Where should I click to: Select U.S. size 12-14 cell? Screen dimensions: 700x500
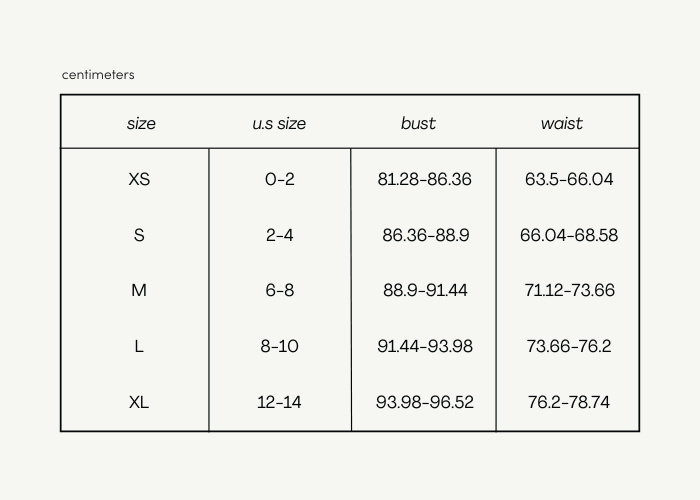point(279,403)
